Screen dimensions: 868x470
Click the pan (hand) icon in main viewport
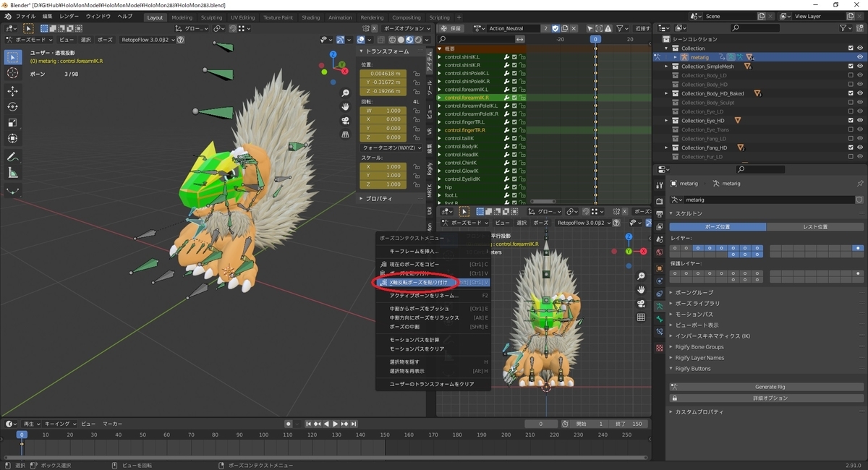click(x=346, y=106)
